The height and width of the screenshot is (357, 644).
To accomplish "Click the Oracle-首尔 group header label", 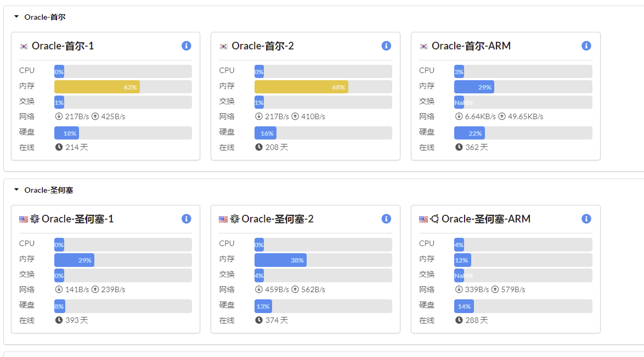I will click(45, 17).
